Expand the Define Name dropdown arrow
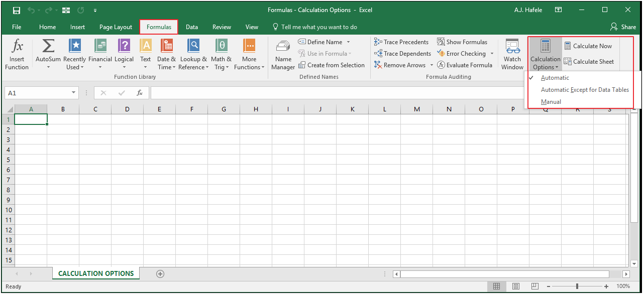Image resolution: width=644 pixels, height=294 pixels. point(348,42)
